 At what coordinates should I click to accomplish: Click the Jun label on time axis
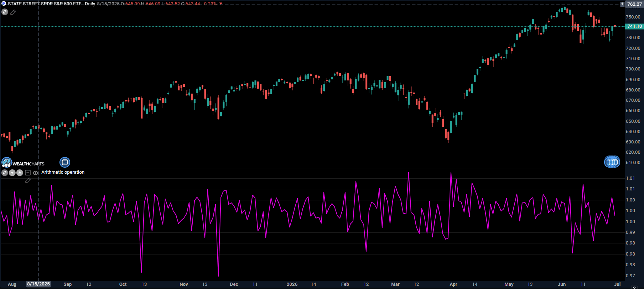coord(562,284)
